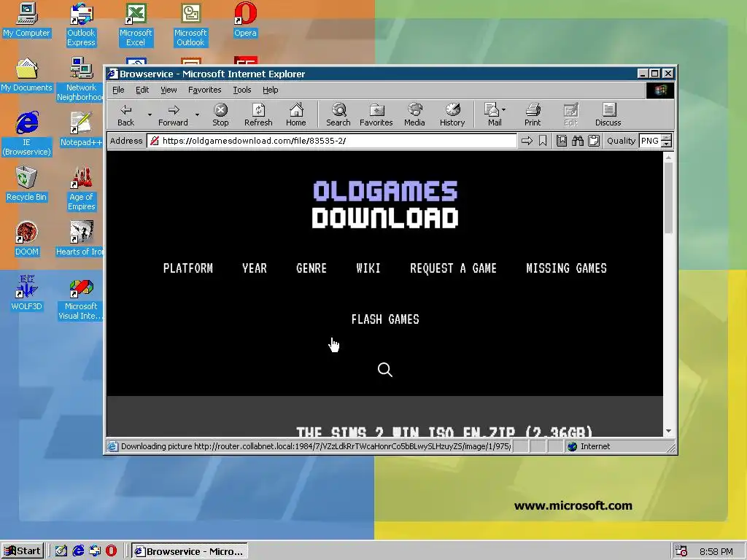Open YEAR link on the webpage

(x=255, y=268)
